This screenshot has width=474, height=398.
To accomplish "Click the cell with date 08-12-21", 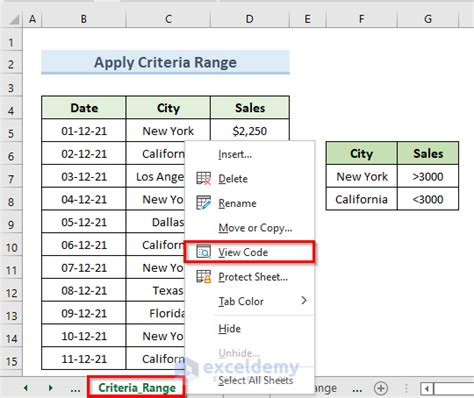I will coord(84,291).
